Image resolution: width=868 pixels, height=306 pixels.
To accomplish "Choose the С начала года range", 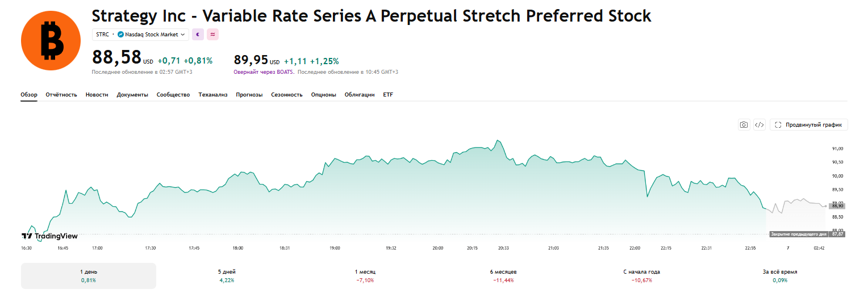I will tap(641, 276).
